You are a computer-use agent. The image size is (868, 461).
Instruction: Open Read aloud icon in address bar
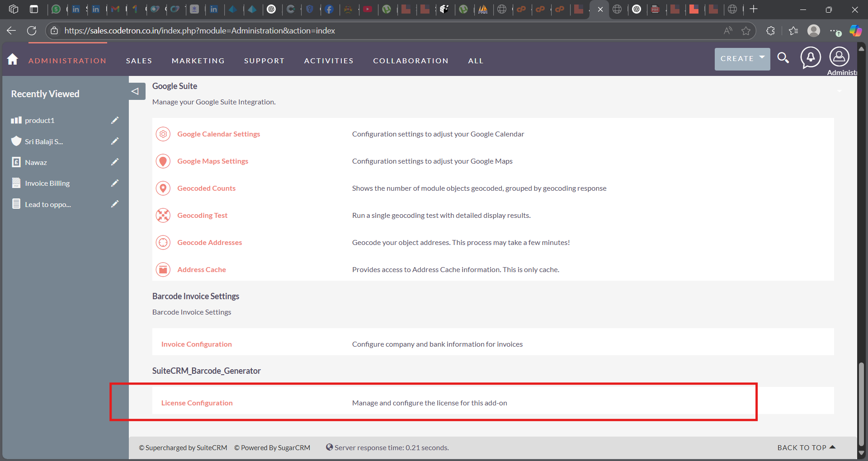(x=728, y=31)
